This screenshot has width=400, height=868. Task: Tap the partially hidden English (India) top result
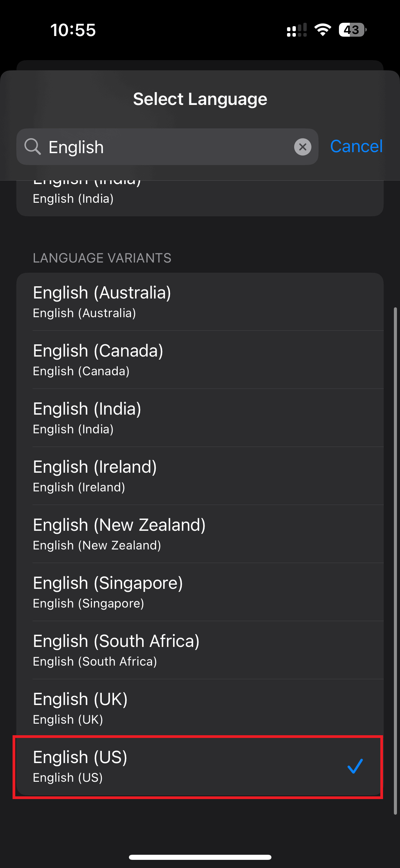(199, 197)
